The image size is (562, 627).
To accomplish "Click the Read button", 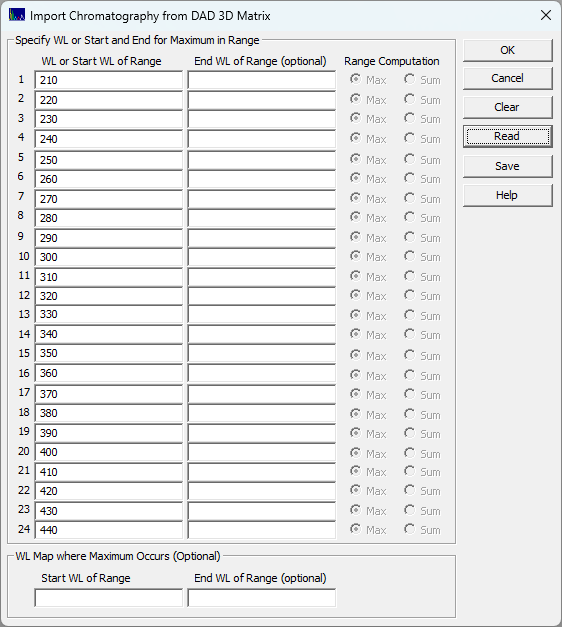I will click(508, 136).
